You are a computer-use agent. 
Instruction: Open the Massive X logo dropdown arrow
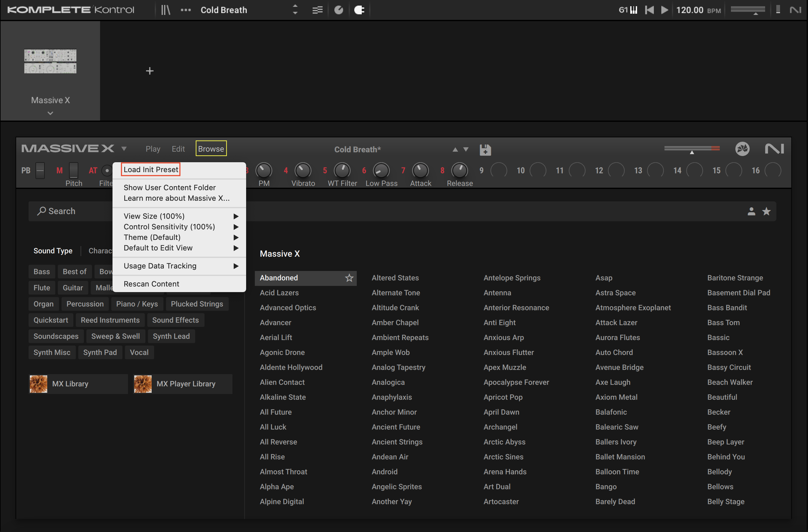tap(124, 149)
